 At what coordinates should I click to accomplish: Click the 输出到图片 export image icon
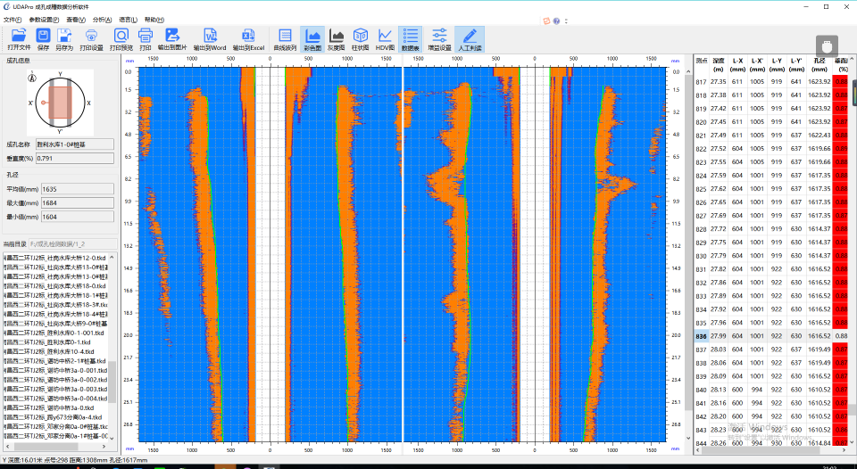tap(172, 38)
